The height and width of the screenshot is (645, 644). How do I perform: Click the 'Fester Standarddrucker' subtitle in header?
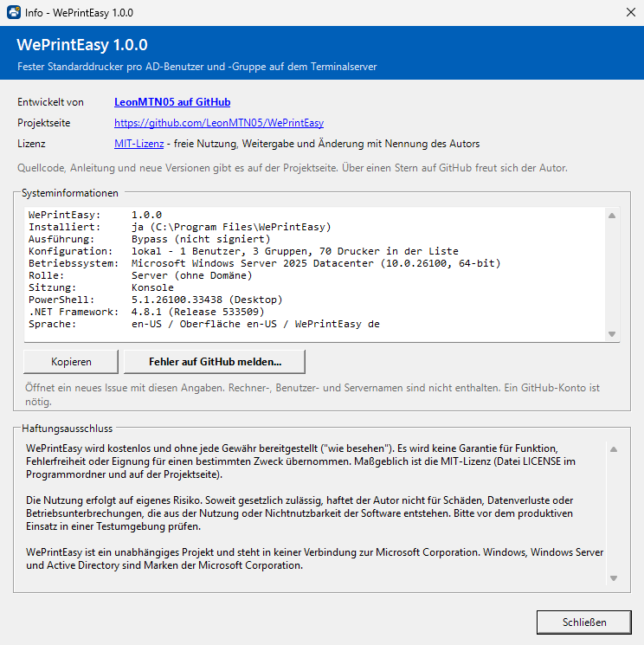(197, 67)
